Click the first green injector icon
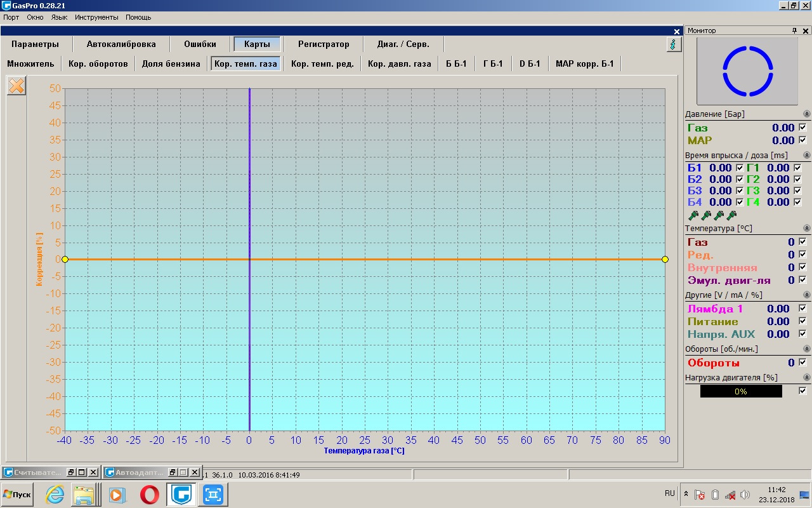 (693, 216)
